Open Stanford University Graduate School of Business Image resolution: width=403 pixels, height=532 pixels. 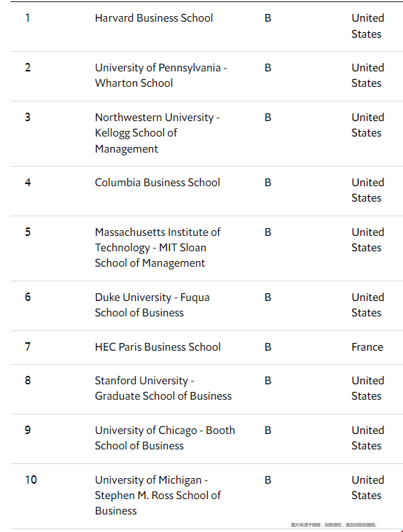163,388
